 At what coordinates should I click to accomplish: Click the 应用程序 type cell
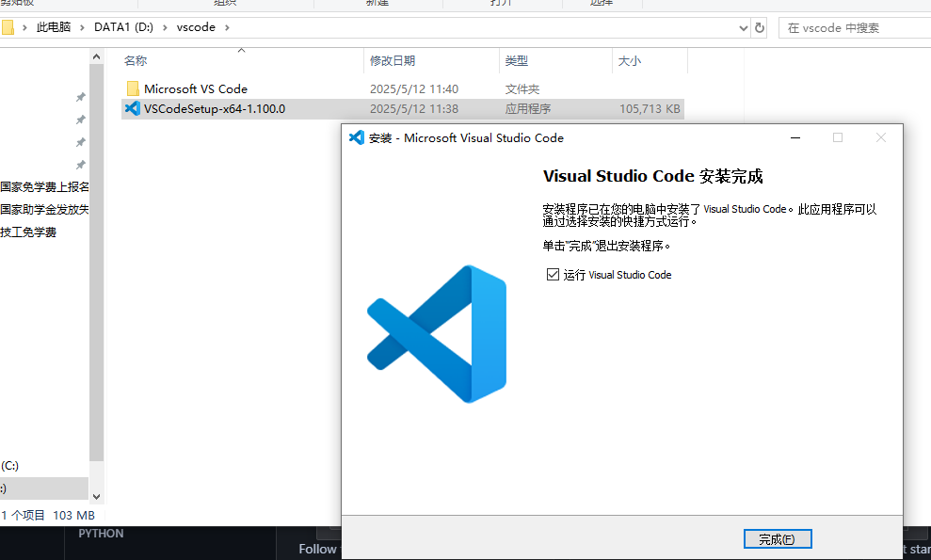[528, 108]
